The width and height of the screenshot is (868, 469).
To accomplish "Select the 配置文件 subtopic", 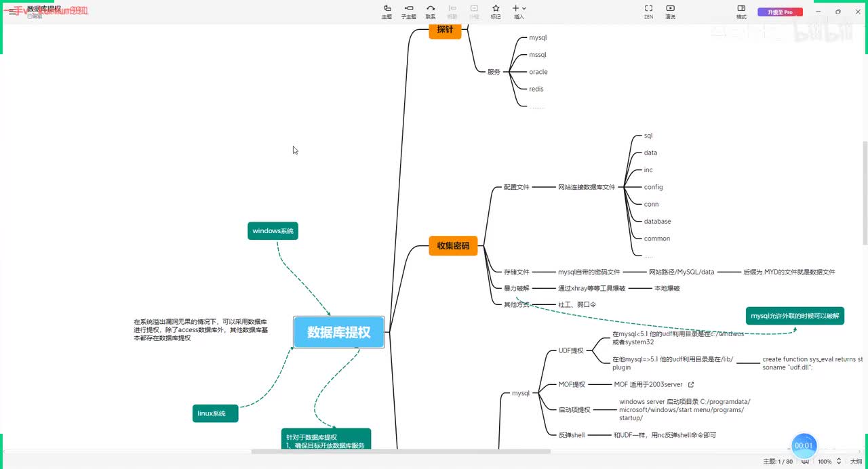I will click(517, 187).
